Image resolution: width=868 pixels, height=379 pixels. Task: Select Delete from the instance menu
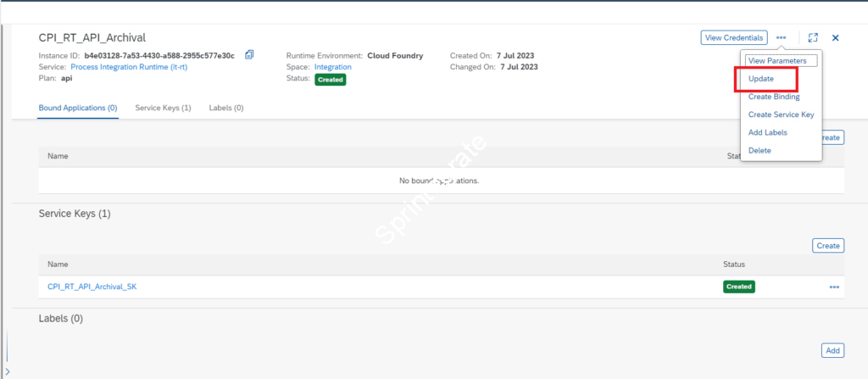click(x=759, y=150)
